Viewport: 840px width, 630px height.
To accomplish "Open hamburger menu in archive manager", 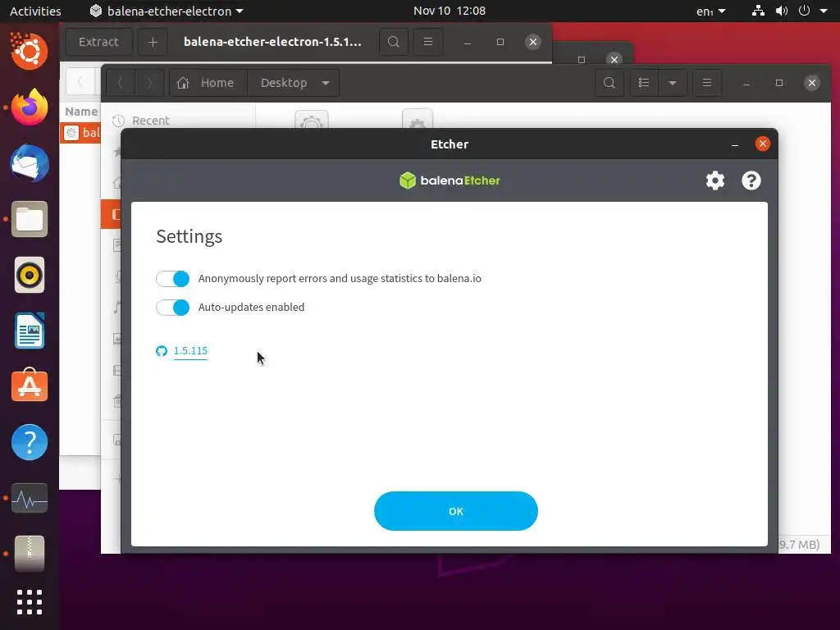I will 428,42.
